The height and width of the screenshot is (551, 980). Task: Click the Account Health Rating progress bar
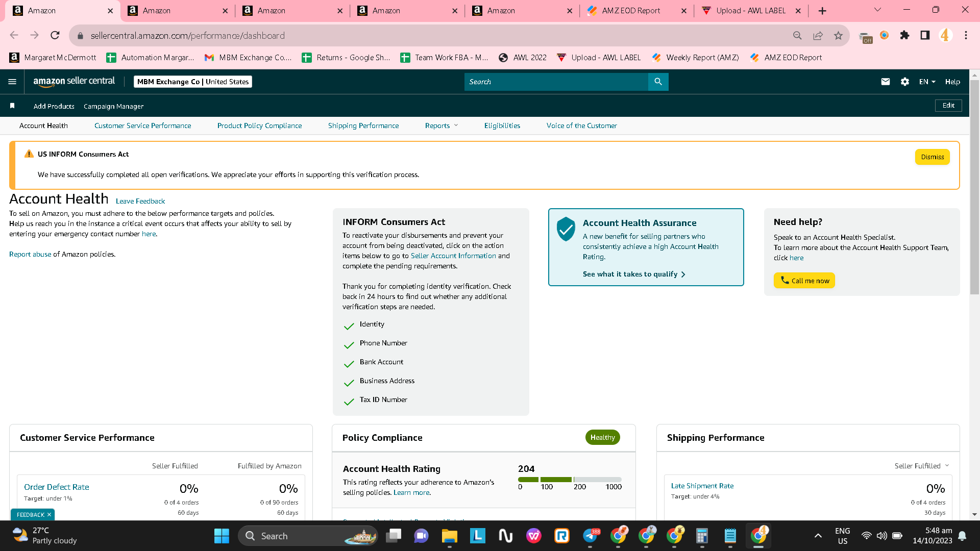(570, 480)
